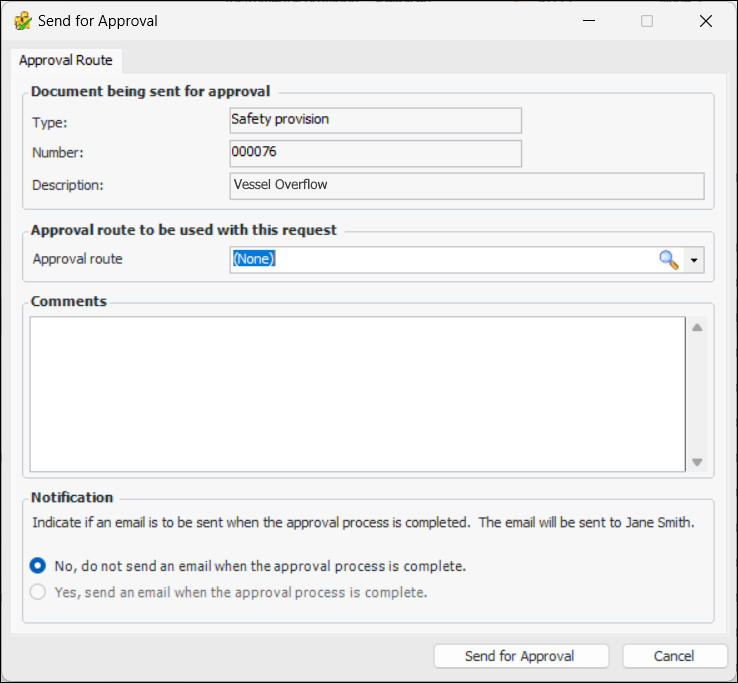
Task: Open the approval route lookup magnifier
Action: [668, 260]
